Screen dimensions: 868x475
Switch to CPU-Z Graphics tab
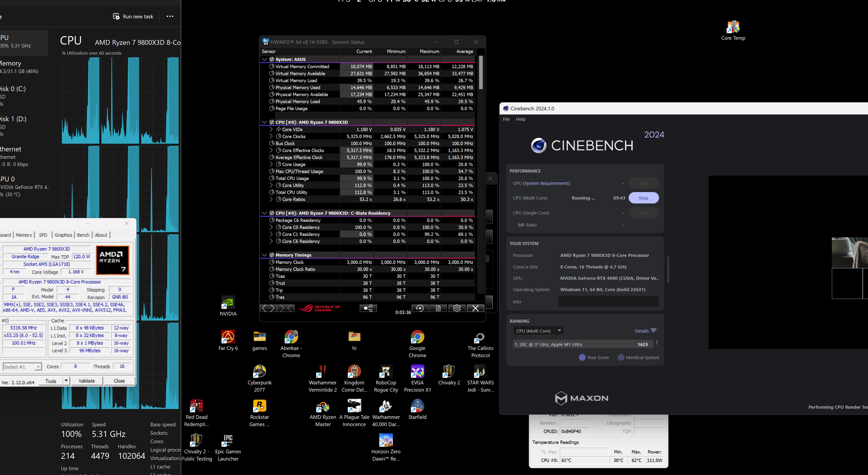pyautogui.click(x=63, y=235)
